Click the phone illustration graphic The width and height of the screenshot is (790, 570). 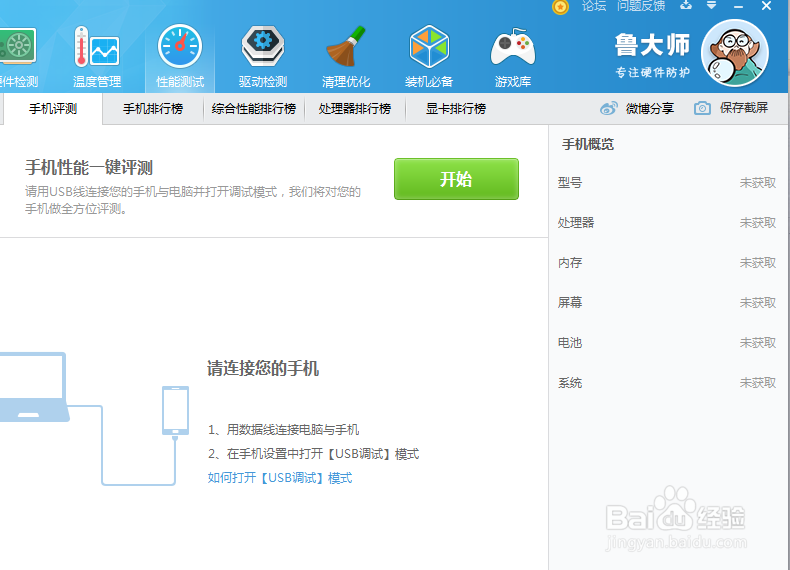pyautogui.click(x=175, y=411)
